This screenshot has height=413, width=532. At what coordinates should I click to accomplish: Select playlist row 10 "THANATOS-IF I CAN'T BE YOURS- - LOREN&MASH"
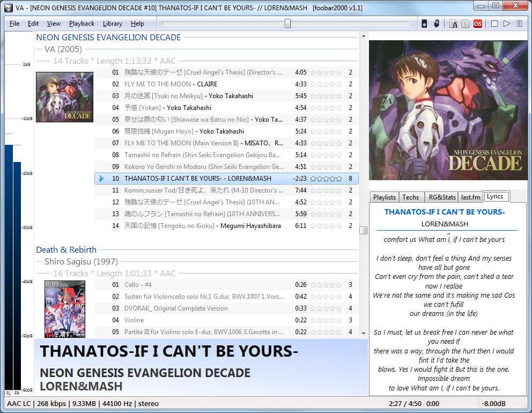[226, 179]
